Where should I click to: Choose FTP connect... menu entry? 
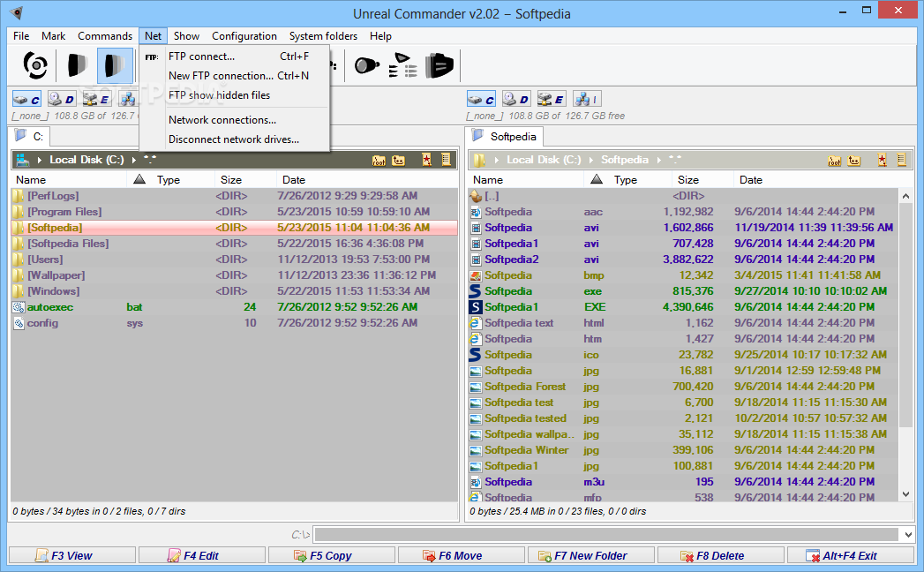coord(235,56)
